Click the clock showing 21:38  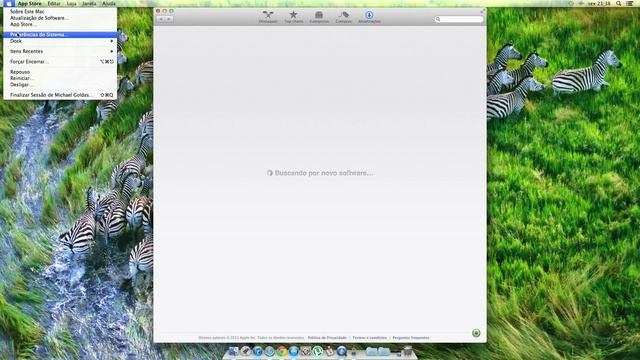(599, 3)
